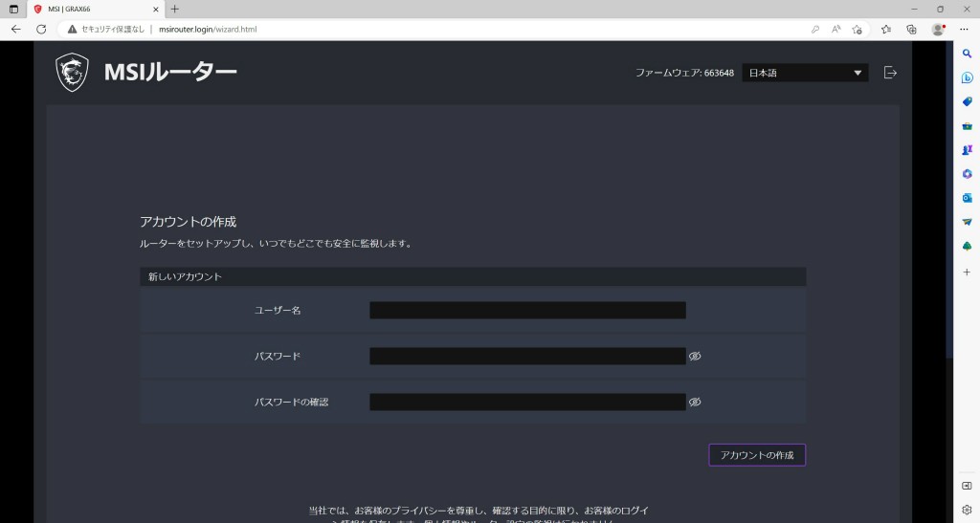Toggle visibility of the パスワードの確認 field
Image resolution: width=980 pixels, height=523 pixels.
695,402
